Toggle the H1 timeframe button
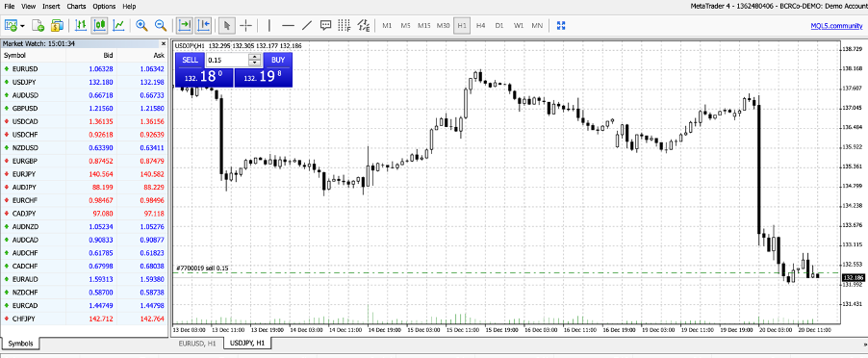This screenshot has width=868, height=358. coord(462,25)
